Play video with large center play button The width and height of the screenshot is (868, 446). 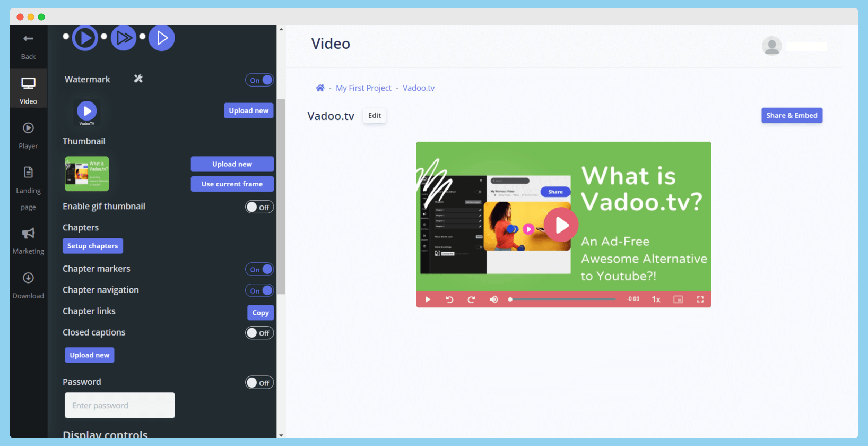pos(561,225)
